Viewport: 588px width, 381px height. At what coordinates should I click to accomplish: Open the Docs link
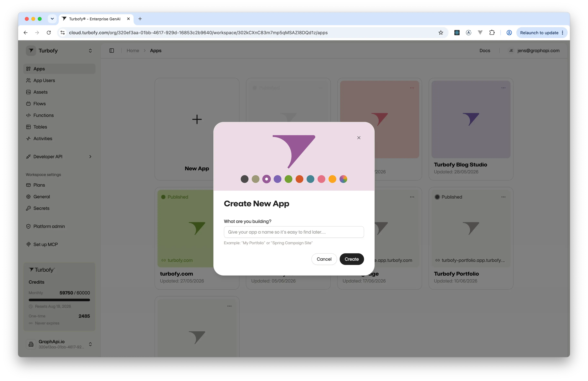pos(485,50)
